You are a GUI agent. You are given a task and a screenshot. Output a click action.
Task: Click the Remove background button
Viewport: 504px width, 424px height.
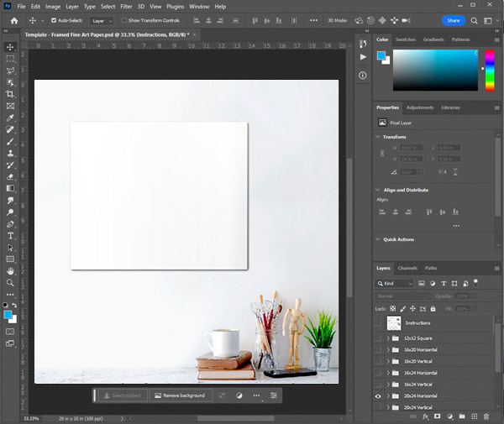[x=180, y=395]
